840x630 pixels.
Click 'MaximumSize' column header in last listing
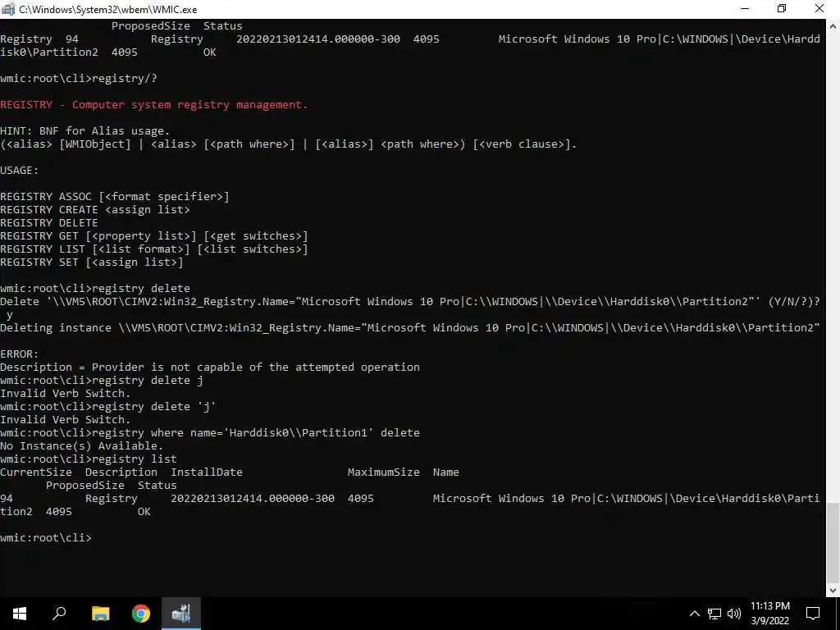(x=384, y=472)
